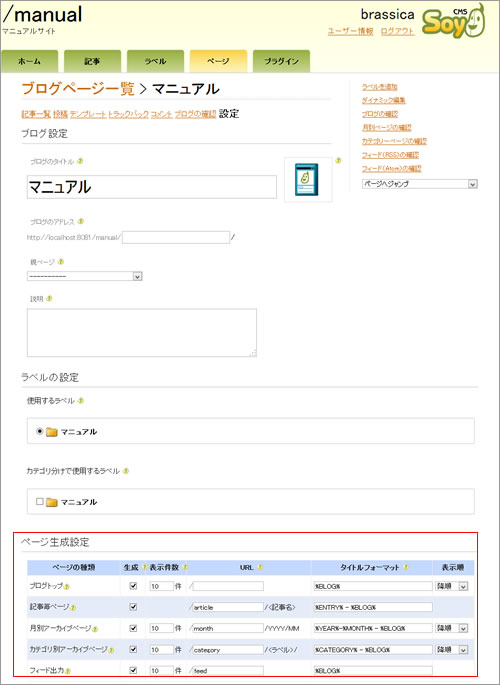Click help icon beside ブログのアドレス
500x685 pixels.
pyautogui.click(x=80, y=221)
